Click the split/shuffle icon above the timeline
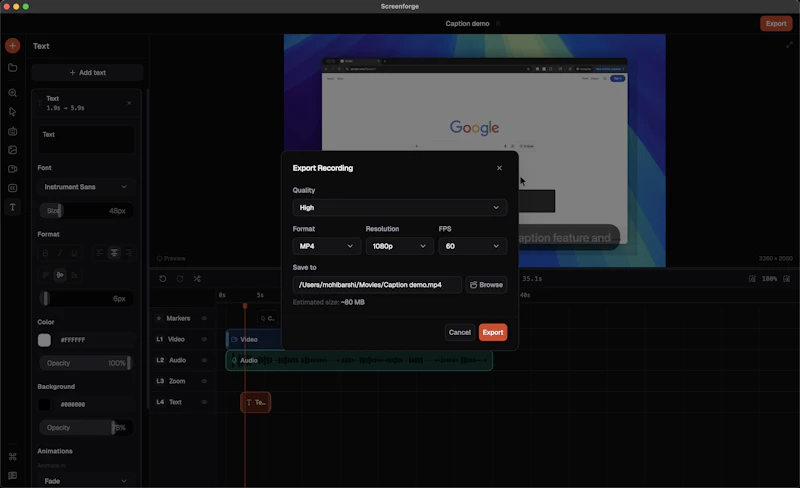Viewport: 800px width, 488px height. (x=197, y=279)
